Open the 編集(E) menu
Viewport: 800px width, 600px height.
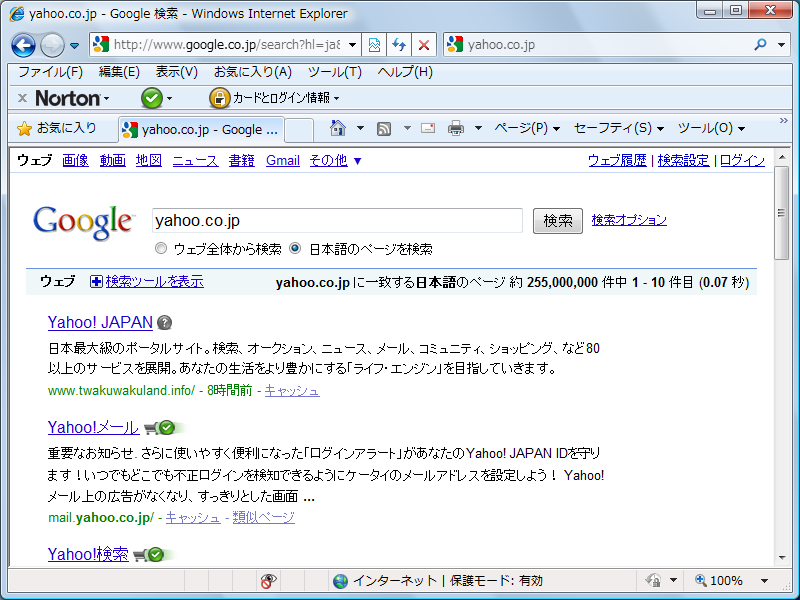pyautogui.click(x=119, y=72)
